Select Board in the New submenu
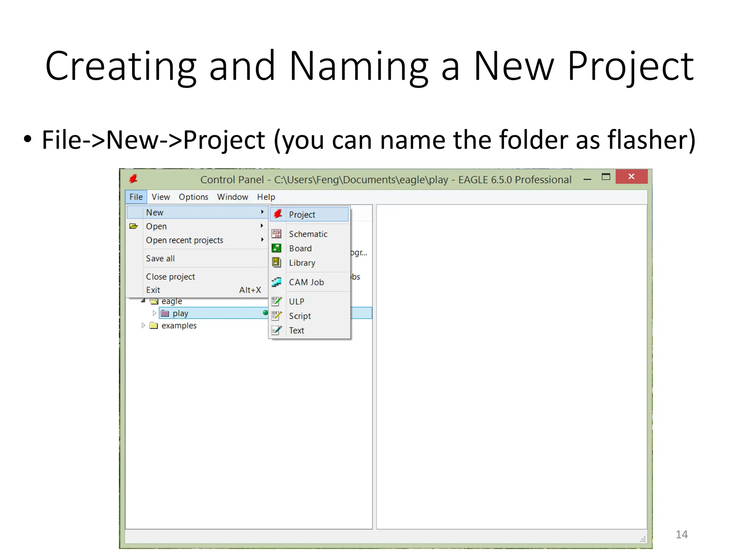This screenshot has width=747, height=560. coord(309,248)
